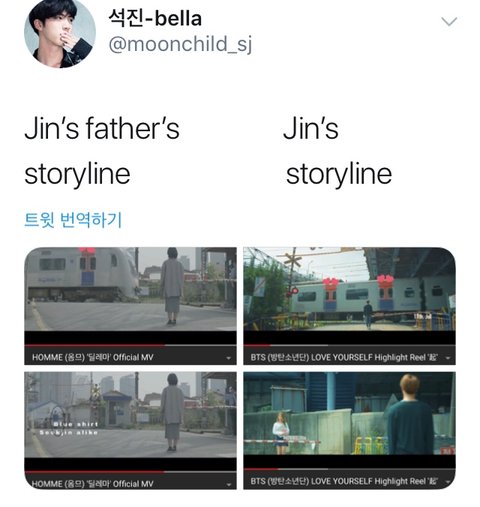The width and height of the screenshot is (480, 507).
Task: Open top-right BTS Highlight Reel train image
Action: click(x=349, y=289)
